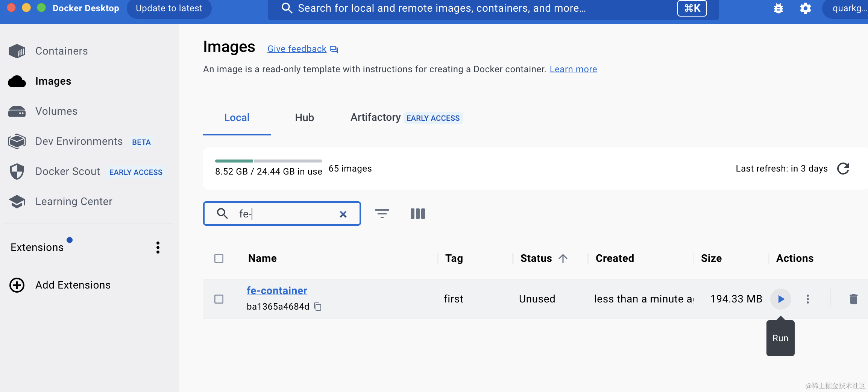Open the fe-container image link
868x392 pixels.
[x=277, y=290]
